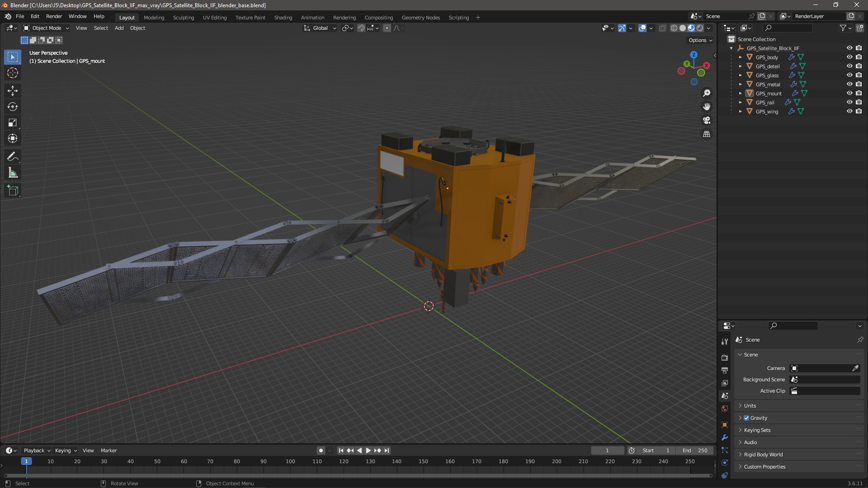The width and height of the screenshot is (868, 488).
Task: Click the Zoom view icon in viewport
Action: click(707, 93)
